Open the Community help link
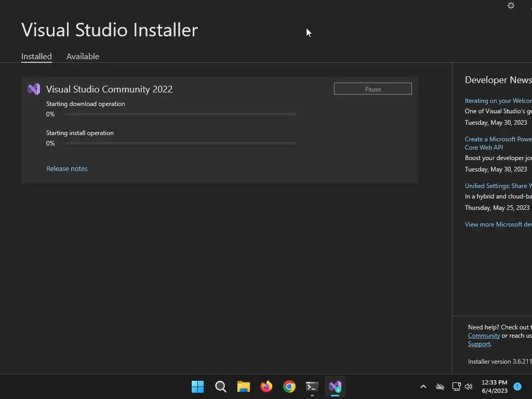This screenshot has height=399, width=532. coord(484,336)
